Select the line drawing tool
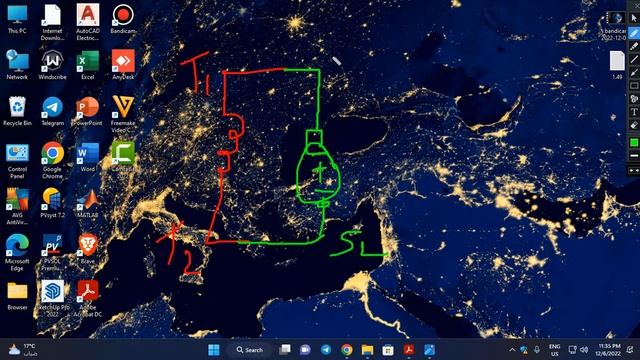This screenshot has width=640, height=360. coord(634,60)
